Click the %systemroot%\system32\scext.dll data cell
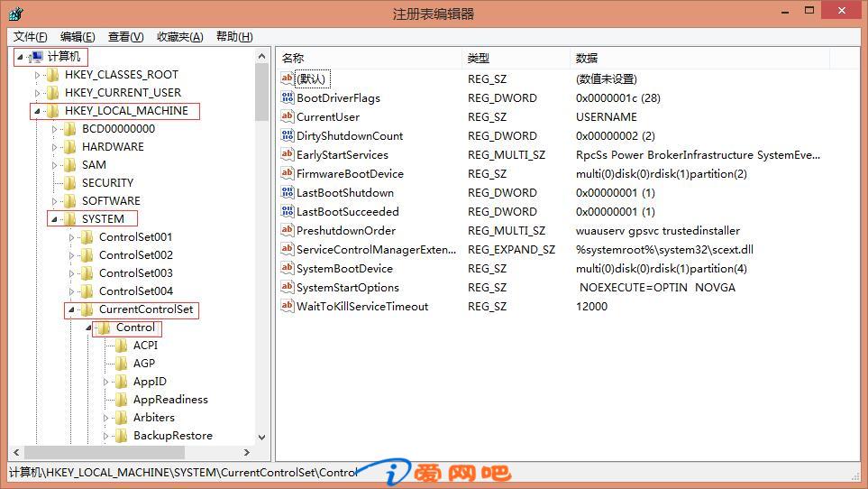This screenshot has height=489, width=868. tap(664, 249)
